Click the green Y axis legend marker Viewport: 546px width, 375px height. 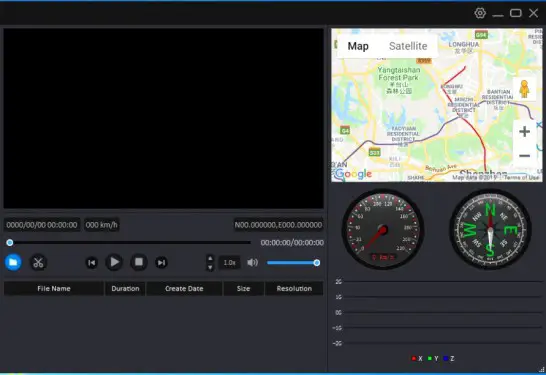430,358
